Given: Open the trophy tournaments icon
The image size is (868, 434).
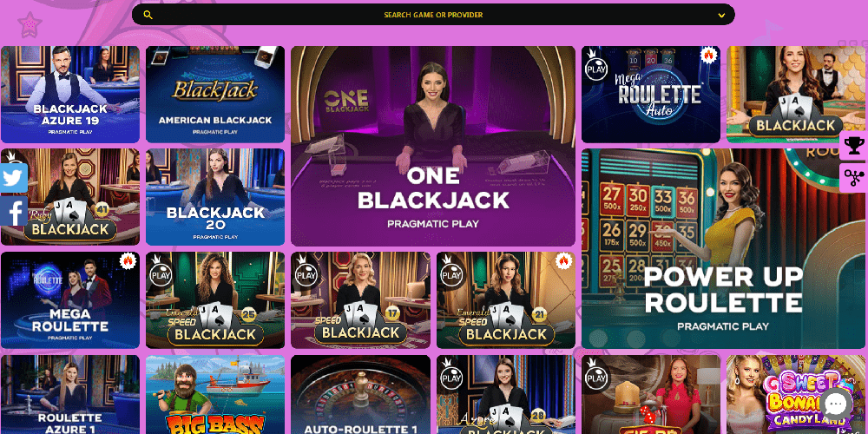Looking at the screenshot, I should [x=853, y=145].
